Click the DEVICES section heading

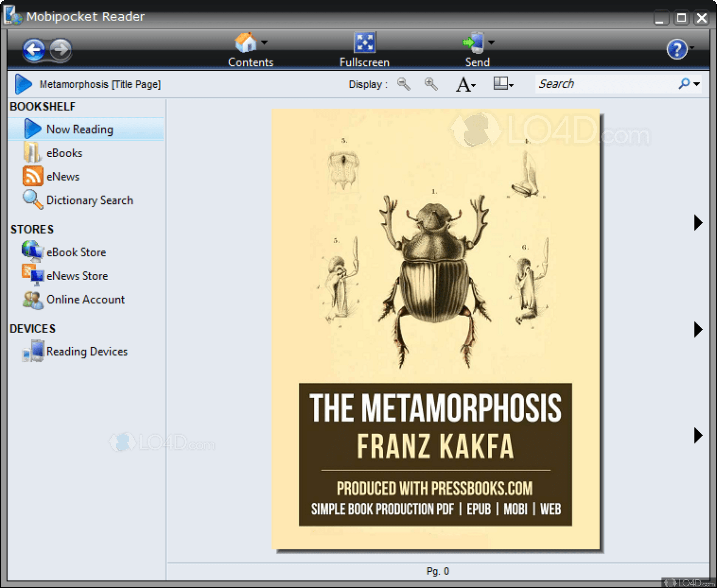point(33,329)
